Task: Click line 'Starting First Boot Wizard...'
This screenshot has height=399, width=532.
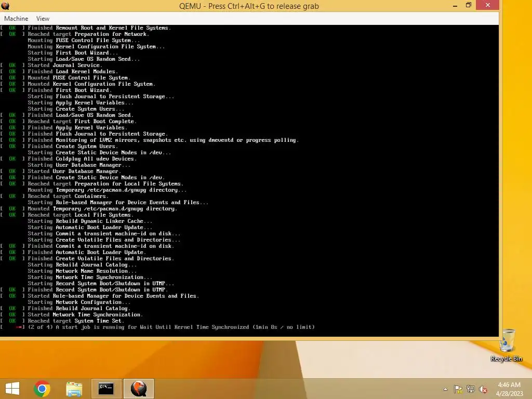Action: [x=73, y=53]
